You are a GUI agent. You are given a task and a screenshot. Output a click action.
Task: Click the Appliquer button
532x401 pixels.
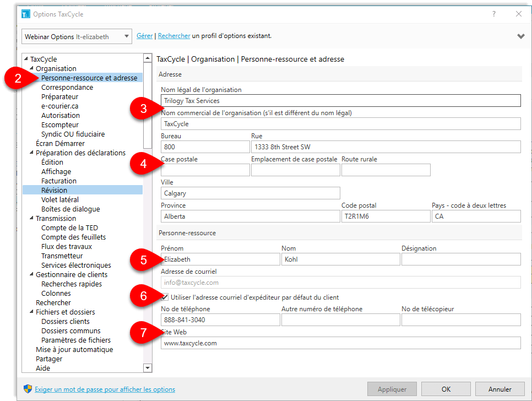392,389
